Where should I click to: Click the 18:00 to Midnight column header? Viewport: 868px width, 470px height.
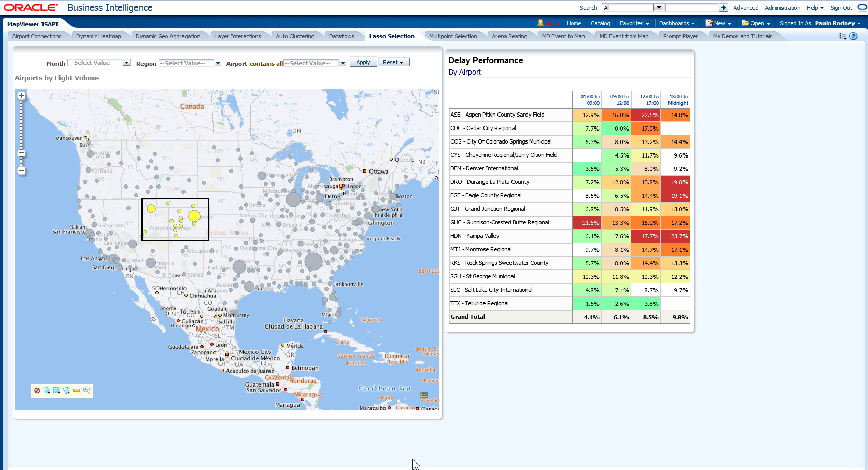[x=676, y=99]
